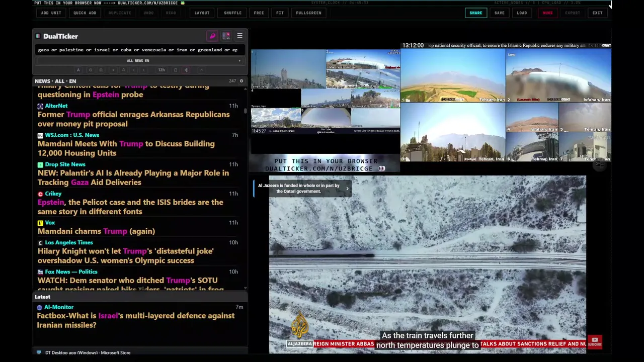Open the Factbox Israel multi-layered defence headline
Screen dimensions: 644x362
tap(135, 320)
